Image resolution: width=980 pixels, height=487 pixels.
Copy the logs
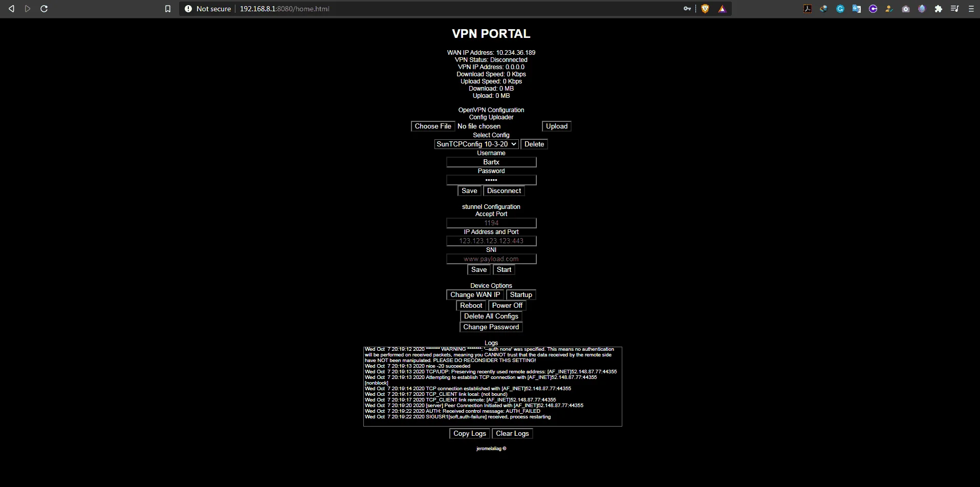click(470, 434)
